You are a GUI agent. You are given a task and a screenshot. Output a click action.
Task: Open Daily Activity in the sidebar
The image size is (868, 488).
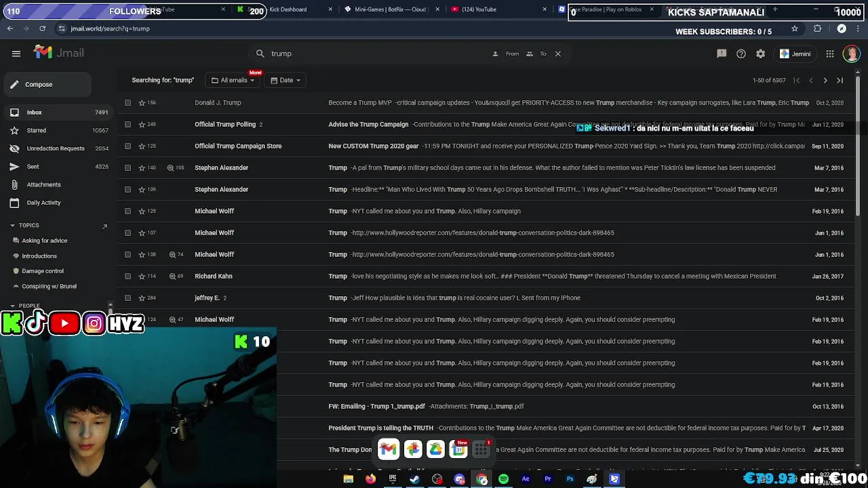[x=58, y=202]
